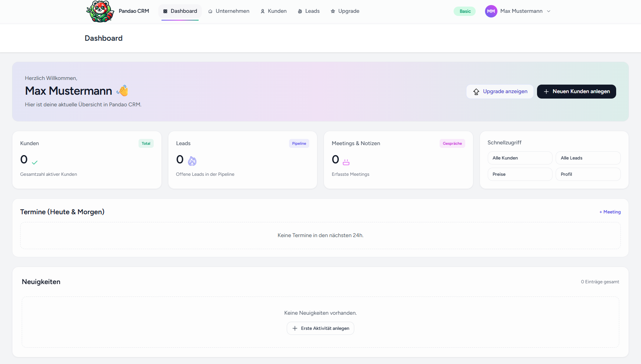Screen dimensions: 641x364
Task: Click the cake icon in Meetings & Notizen
Action: coord(346,161)
